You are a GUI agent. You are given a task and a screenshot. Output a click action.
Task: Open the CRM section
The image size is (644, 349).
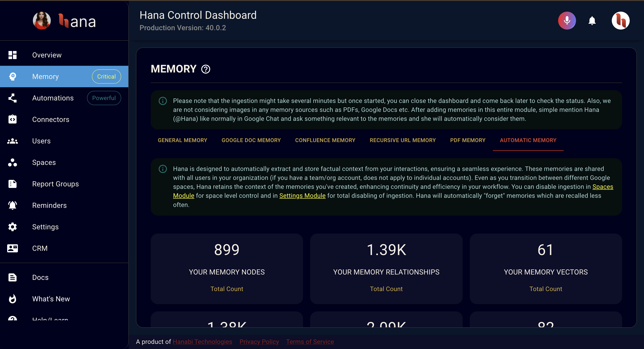coord(64,248)
